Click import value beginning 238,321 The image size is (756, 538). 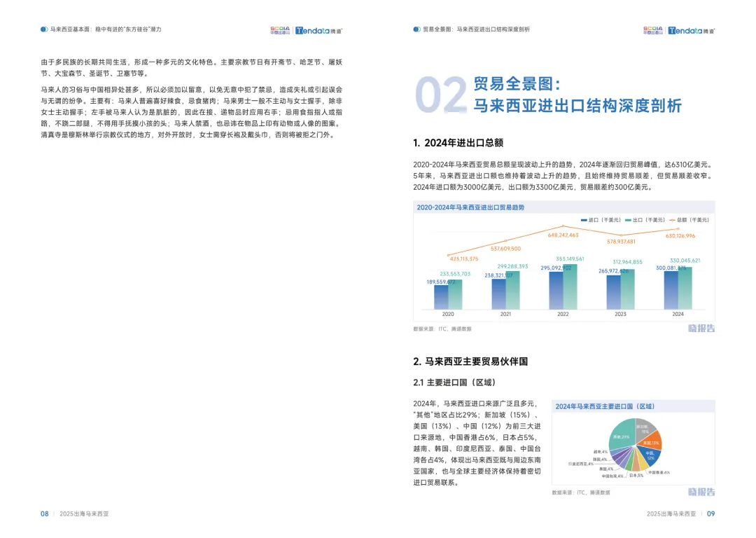pyautogui.click(x=498, y=275)
